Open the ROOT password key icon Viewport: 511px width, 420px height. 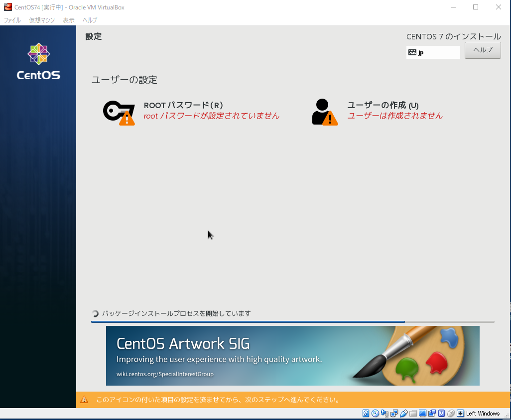point(119,113)
